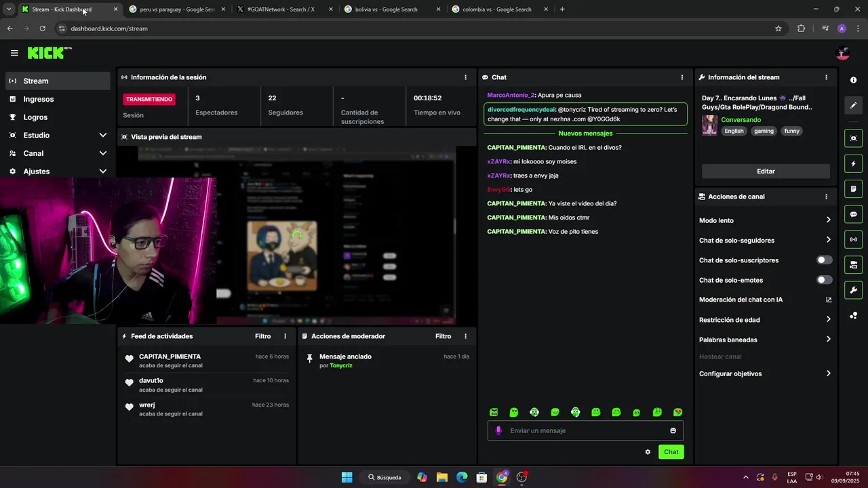The image size is (868, 488).
Task: Open browser extensions puzzle icon
Action: click(802, 28)
